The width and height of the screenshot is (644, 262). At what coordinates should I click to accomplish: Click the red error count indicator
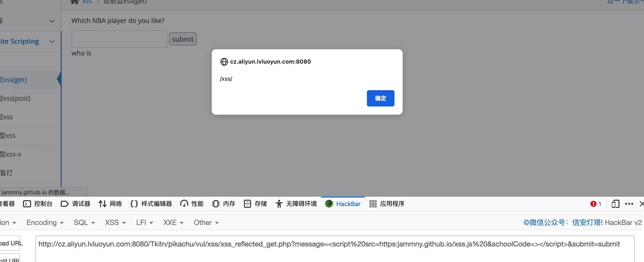596,204
